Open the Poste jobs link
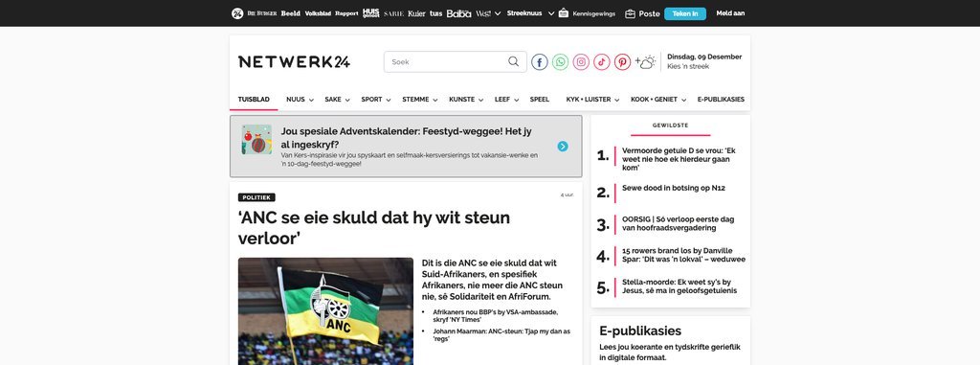The image size is (980, 365). (650, 13)
